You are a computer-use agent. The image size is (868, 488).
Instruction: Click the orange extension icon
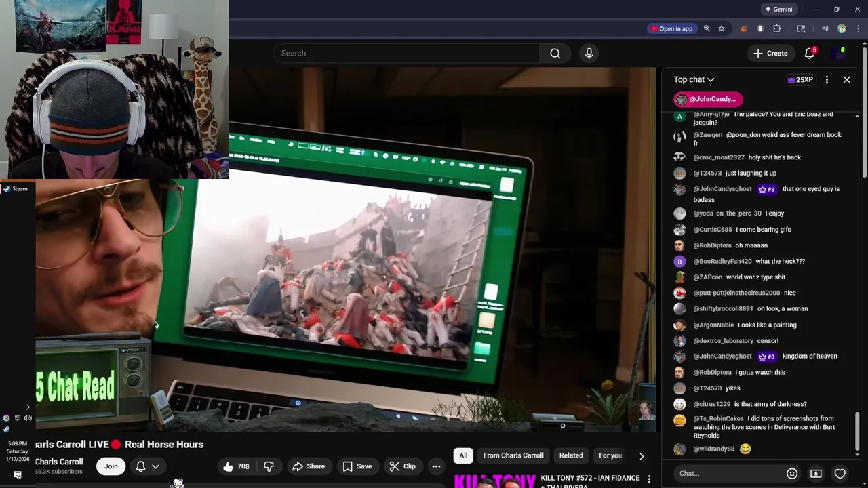click(744, 28)
